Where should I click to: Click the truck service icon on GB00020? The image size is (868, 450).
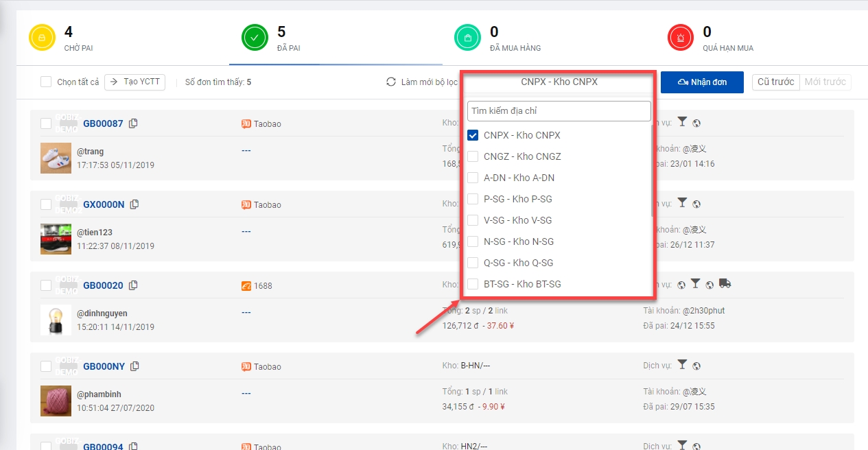coord(725,284)
